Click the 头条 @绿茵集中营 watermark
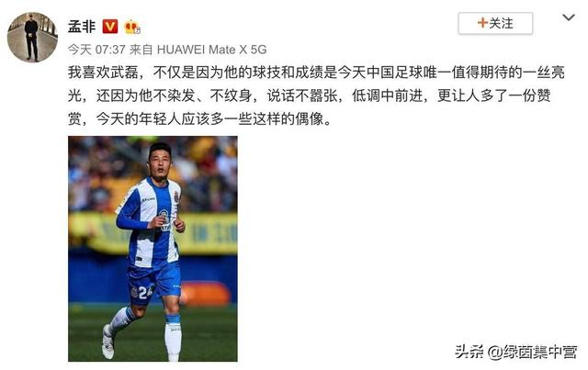This screenshot has height=370, width=588. point(516,352)
